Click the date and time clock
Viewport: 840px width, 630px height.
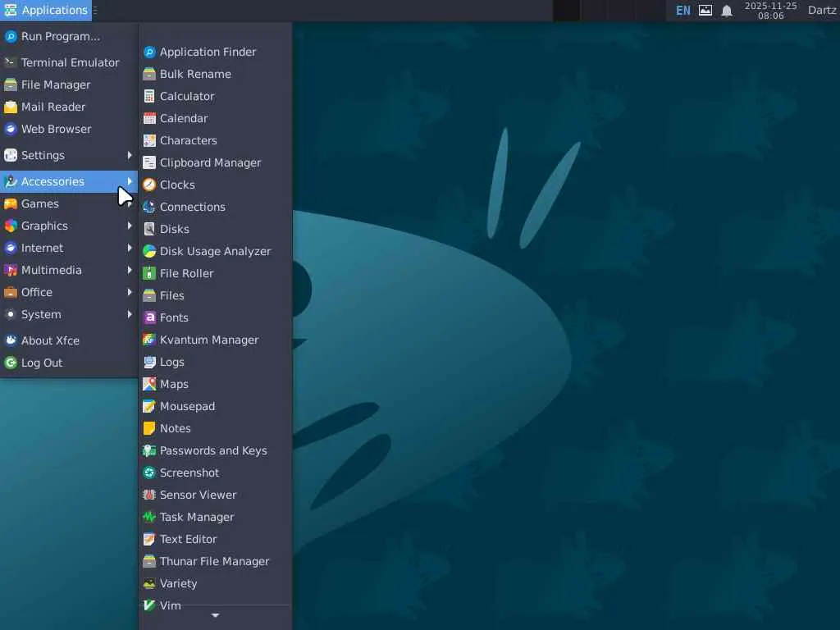click(770, 10)
